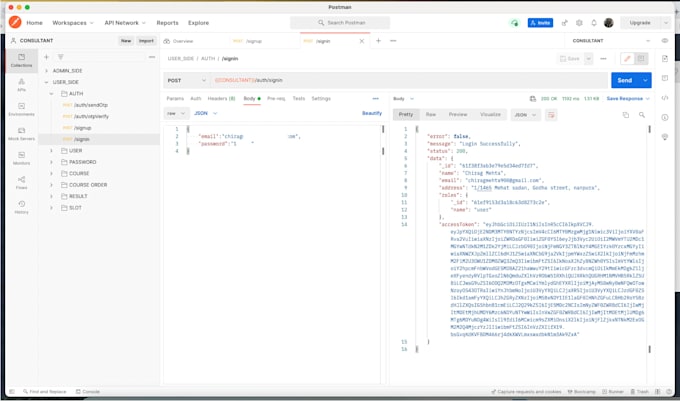
Task: Switch to the Tests tab
Action: pyautogui.click(x=299, y=99)
